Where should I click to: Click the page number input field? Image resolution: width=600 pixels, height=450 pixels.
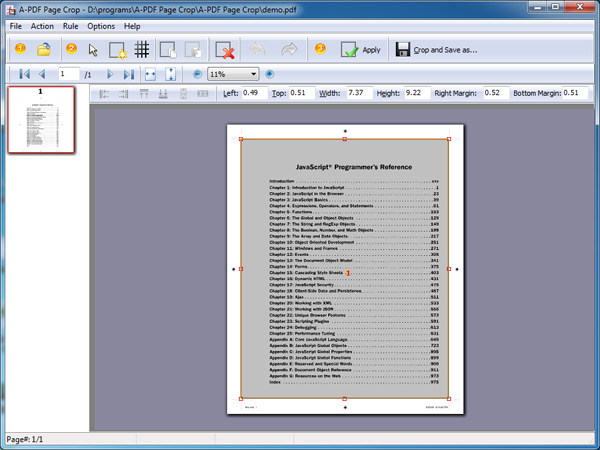click(x=68, y=73)
